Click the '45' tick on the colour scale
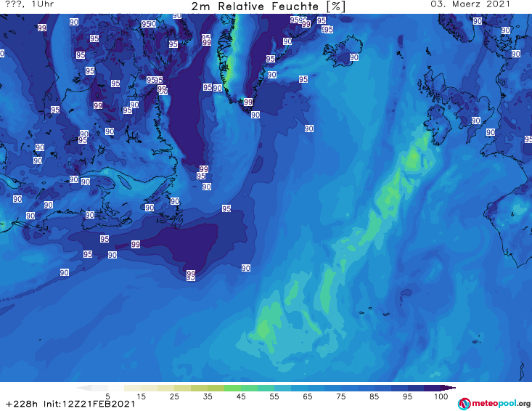 tap(241, 396)
